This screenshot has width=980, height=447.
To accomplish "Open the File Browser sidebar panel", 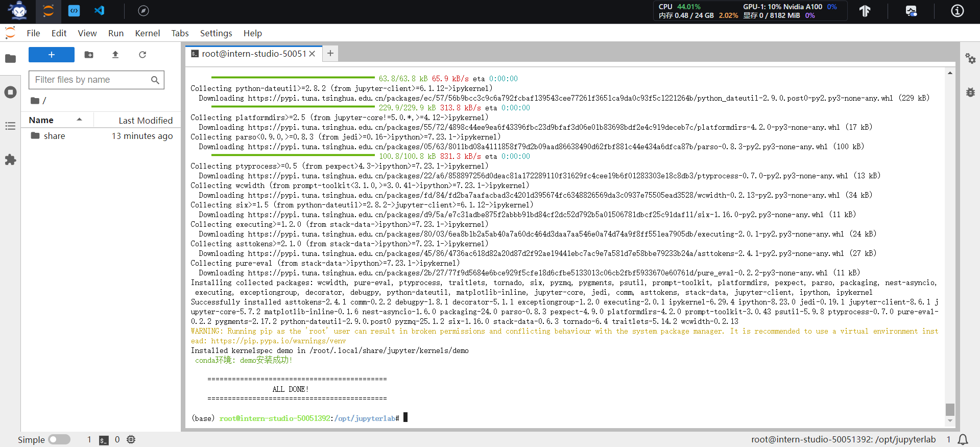I will [x=10, y=59].
